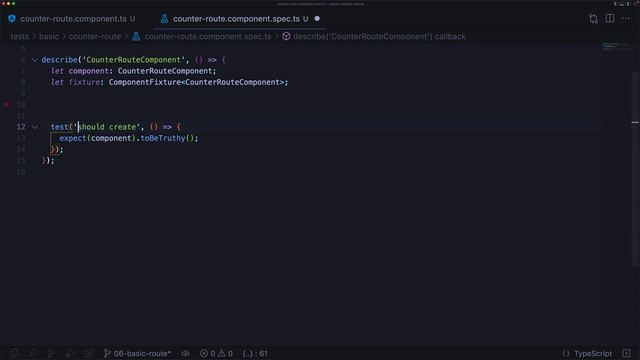The image size is (640, 360).
Task: Collapse the describe block fold chevron
Action: click(x=35, y=60)
